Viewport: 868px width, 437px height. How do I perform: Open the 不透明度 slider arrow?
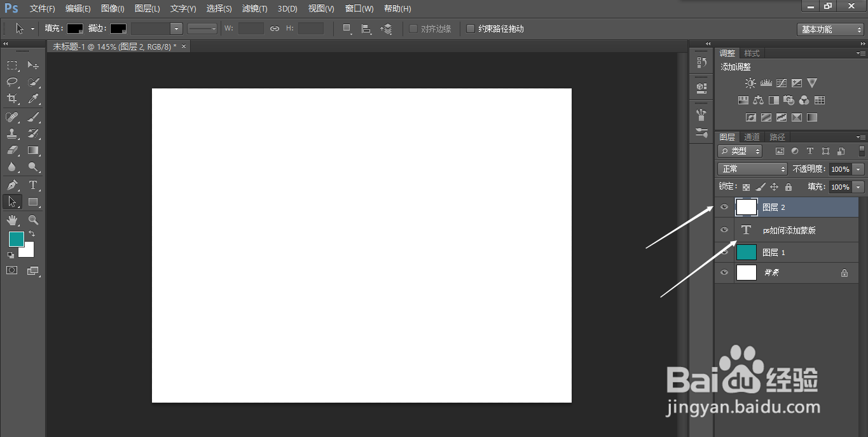pyautogui.click(x=859, y=169)
